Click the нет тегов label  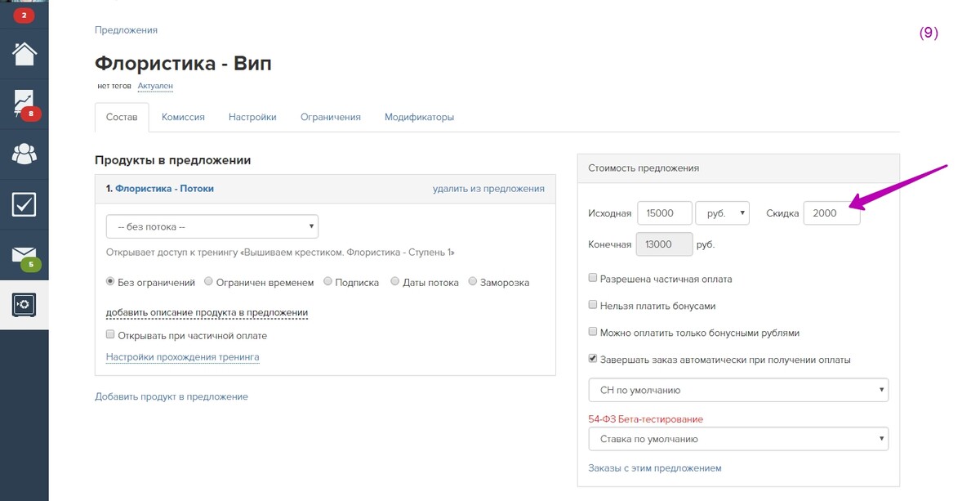tap(114, 86)
